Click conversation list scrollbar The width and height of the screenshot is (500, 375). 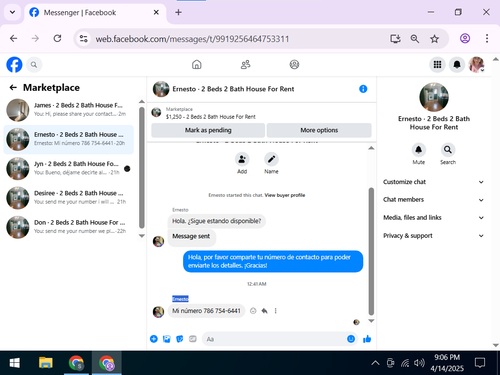pyautogui.click(x=142, y=168)
